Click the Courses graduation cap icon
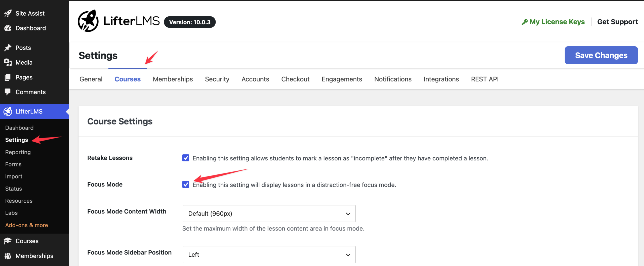 pyautogui.click(x=8, y=241)
